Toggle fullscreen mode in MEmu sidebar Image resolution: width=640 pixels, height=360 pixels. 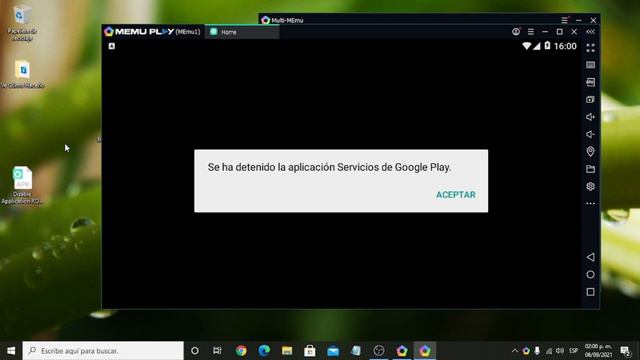590,48
